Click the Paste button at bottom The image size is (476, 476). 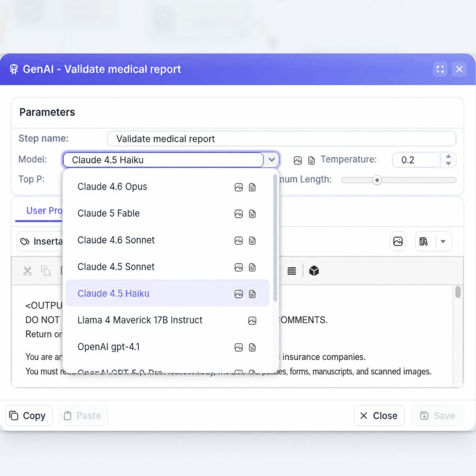[x=83, y=416]
